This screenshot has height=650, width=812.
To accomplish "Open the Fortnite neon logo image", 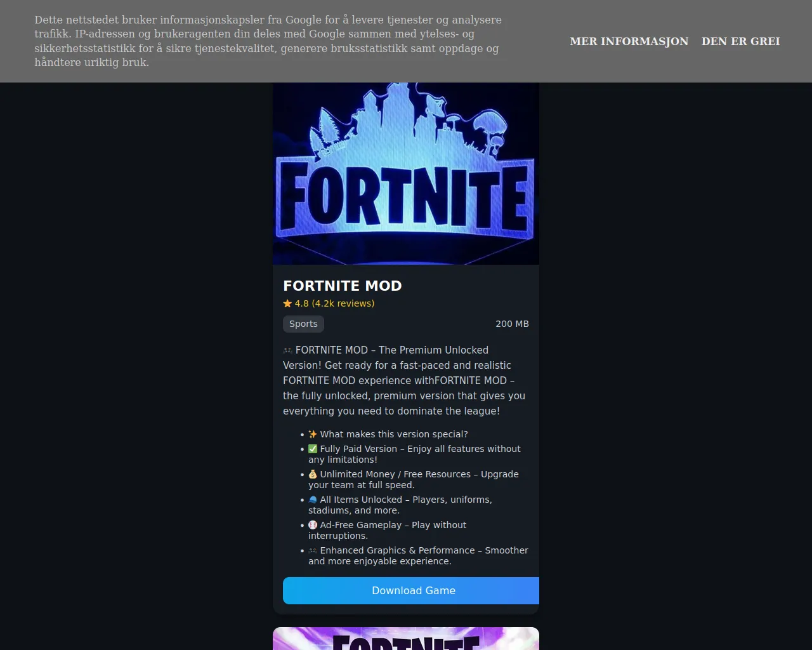I will [x=406, y=173].
